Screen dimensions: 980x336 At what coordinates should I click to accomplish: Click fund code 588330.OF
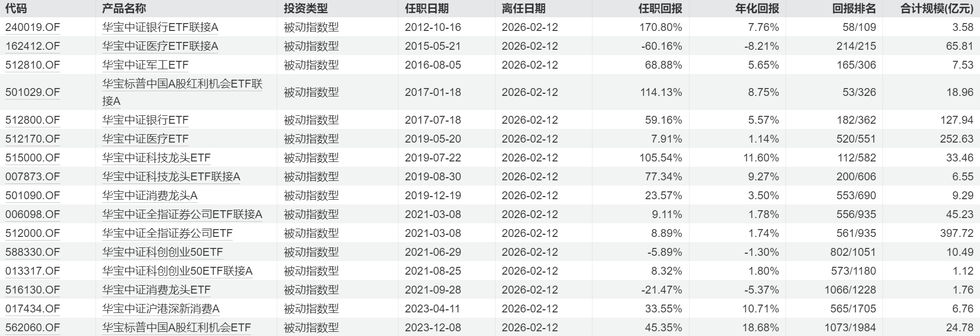coord(33,252)
